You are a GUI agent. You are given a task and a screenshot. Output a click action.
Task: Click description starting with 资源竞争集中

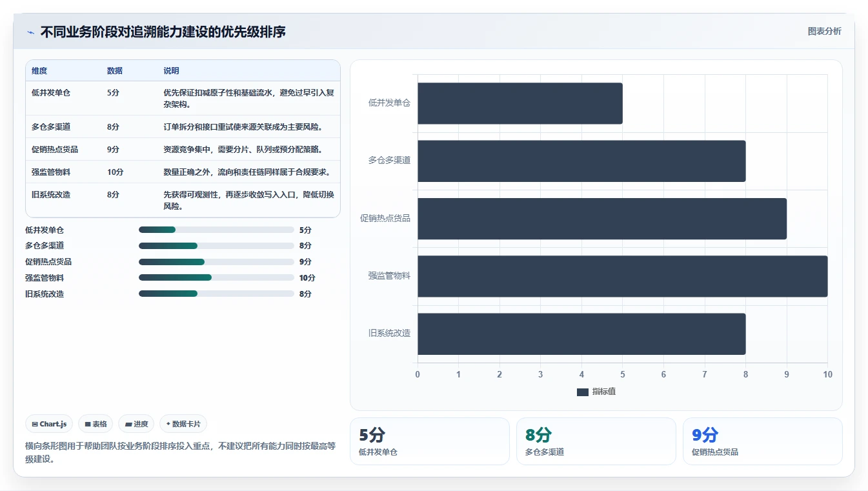coord(243,149)
